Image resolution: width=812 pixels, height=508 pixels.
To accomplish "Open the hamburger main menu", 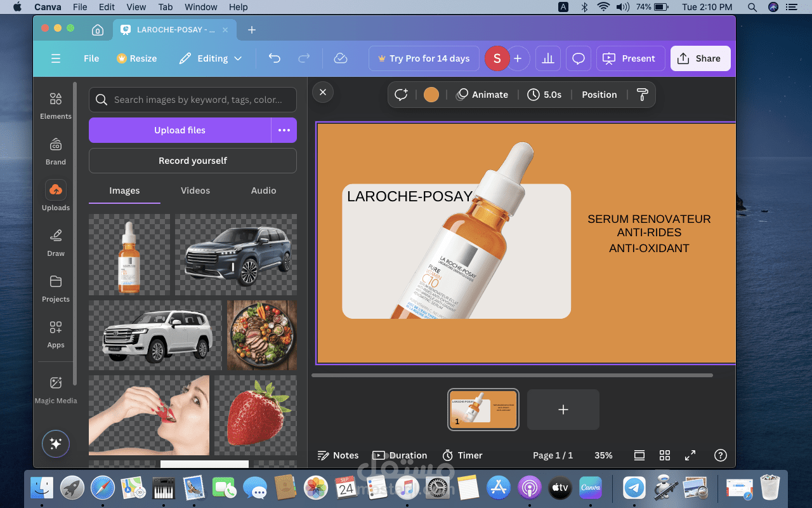I will pos(56,58).
